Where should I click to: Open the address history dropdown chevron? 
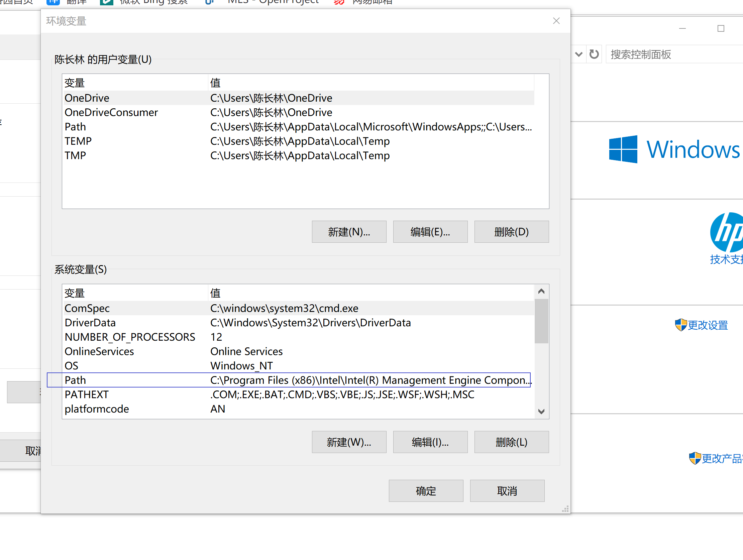(x=578, y=54)
